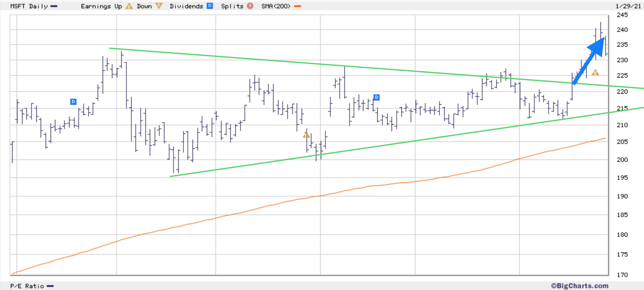Open the BigCharts.com watermark link
Screen dimensions: 644x290
coord(580,286)
